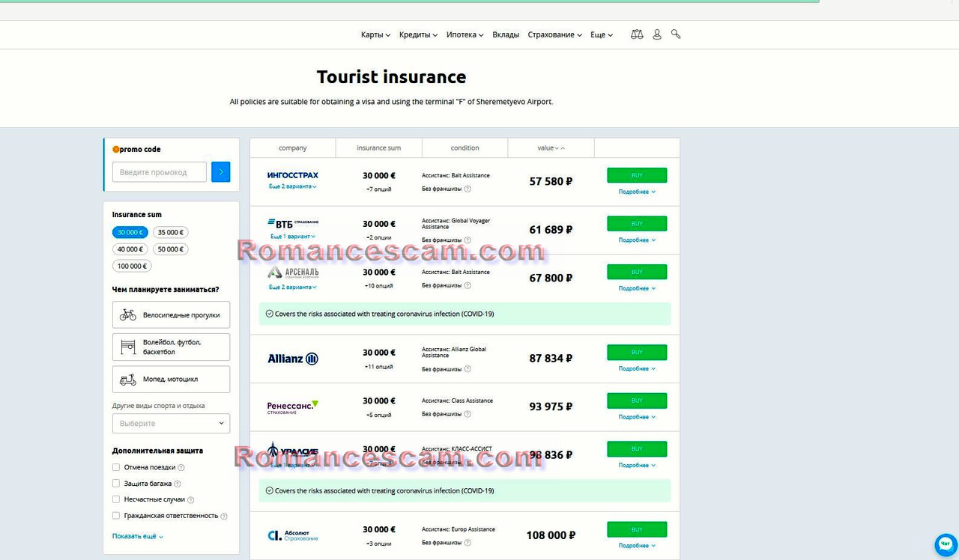Select the 50 000 € insurance sum
The height and width of the screenshot is (560, 959).
(x=171, y=249)
